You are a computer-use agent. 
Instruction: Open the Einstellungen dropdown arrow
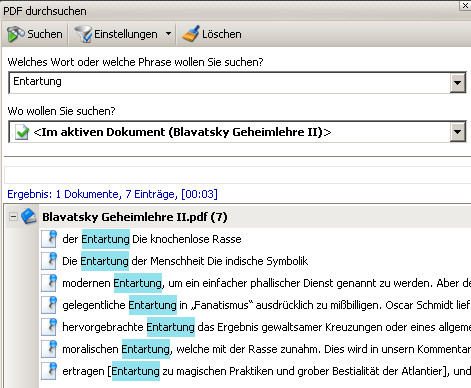point(168,34)
